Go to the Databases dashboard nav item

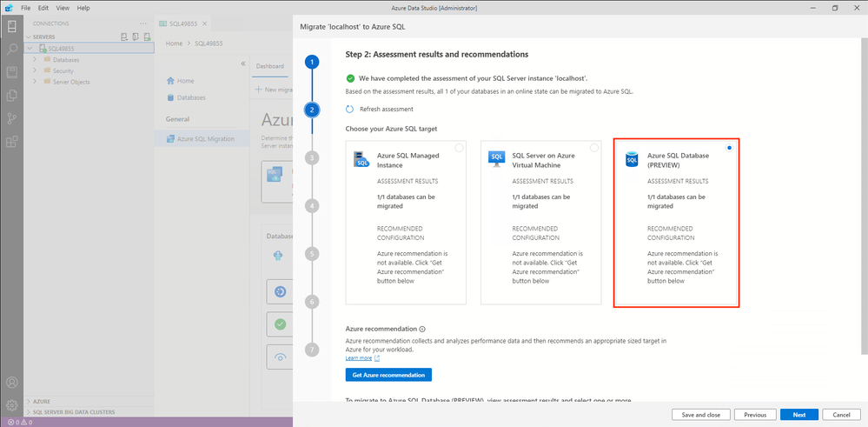pyautogui.click(x=191, y=97)
